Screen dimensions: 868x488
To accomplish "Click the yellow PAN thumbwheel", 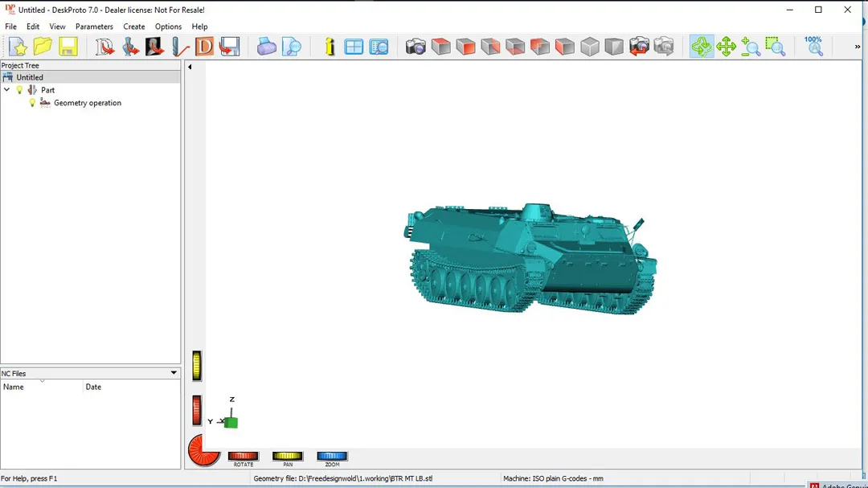I will 287,456.
